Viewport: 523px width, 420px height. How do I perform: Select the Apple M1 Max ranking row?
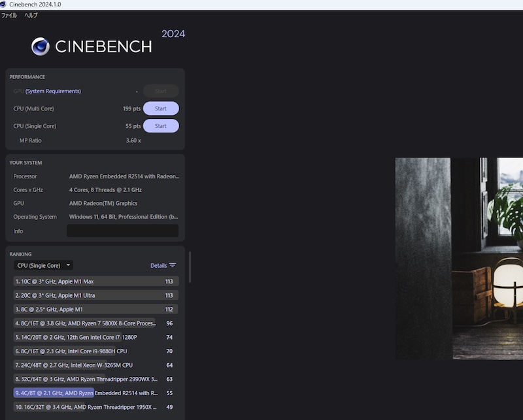(x=96, y=282)
